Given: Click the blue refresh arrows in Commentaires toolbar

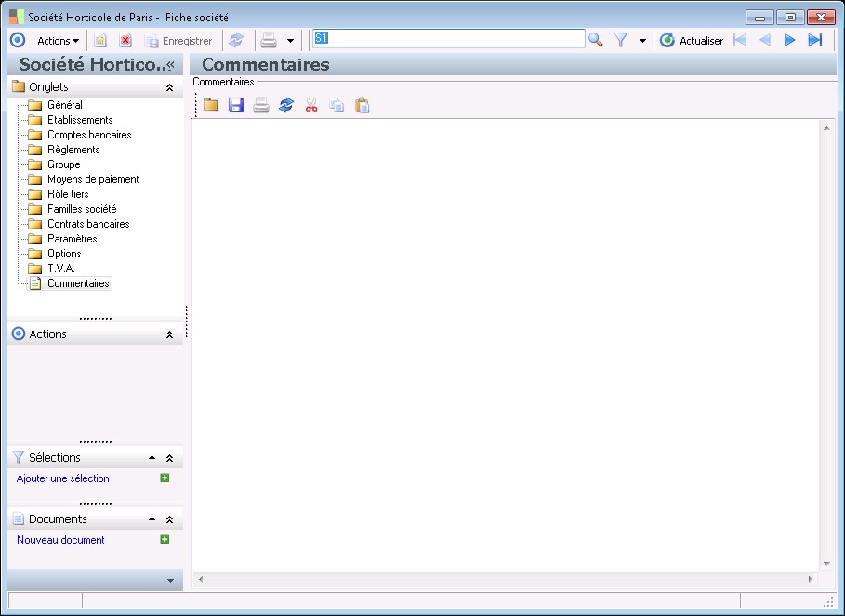Looking at the screenshot, I should tap(286, 105).
